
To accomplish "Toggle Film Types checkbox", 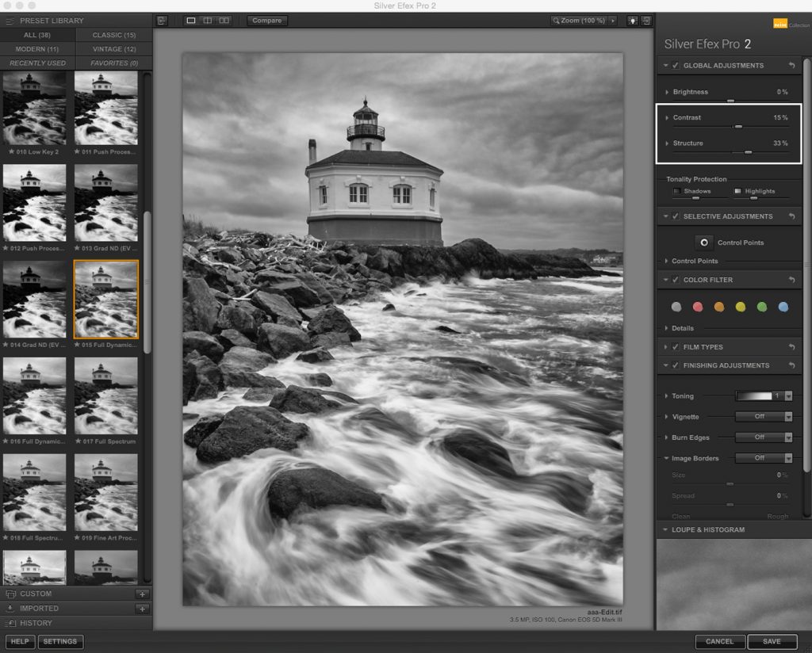I will coord(676,347).
